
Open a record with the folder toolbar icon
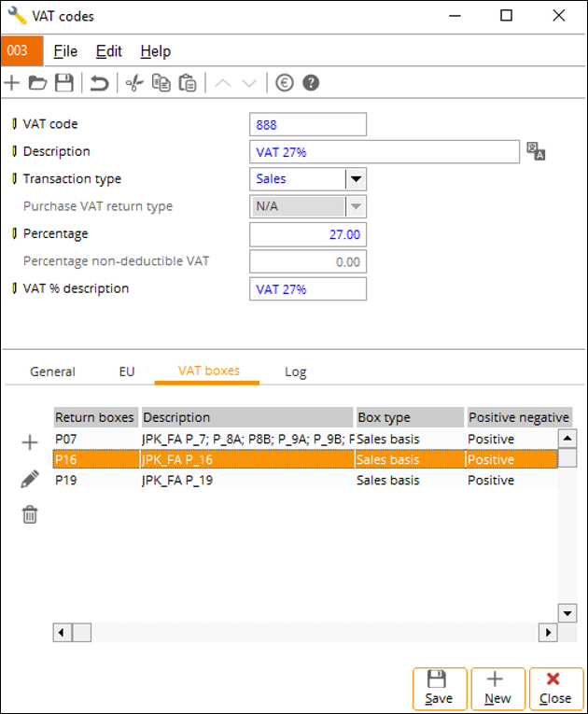point(37,83)
